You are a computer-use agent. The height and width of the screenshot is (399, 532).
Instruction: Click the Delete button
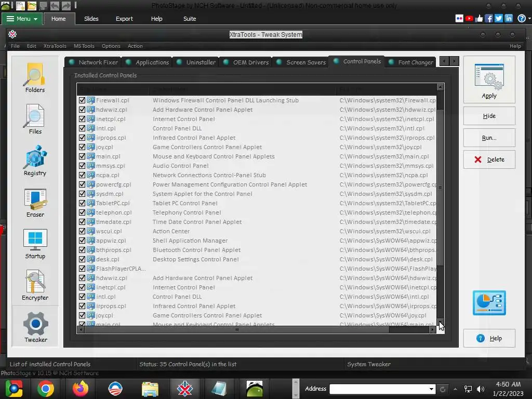click(489, 159)
